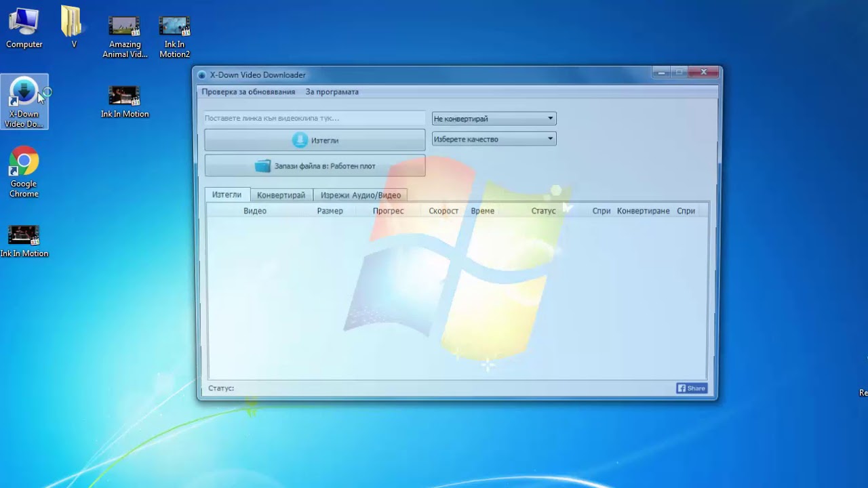Click the X-Down title bar app icon
Screen dimensions: 868x488
[202, 75]
